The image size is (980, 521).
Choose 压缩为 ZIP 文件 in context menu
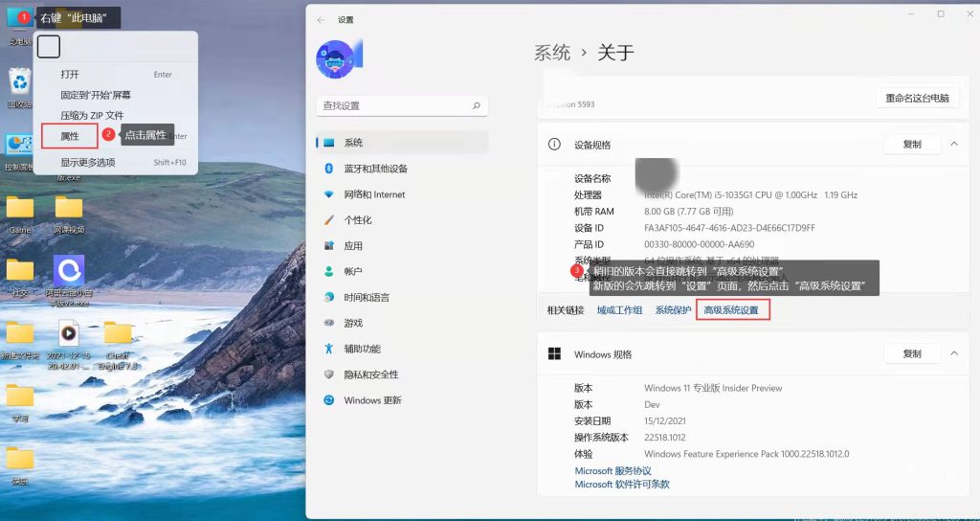[x=116, y=115]
